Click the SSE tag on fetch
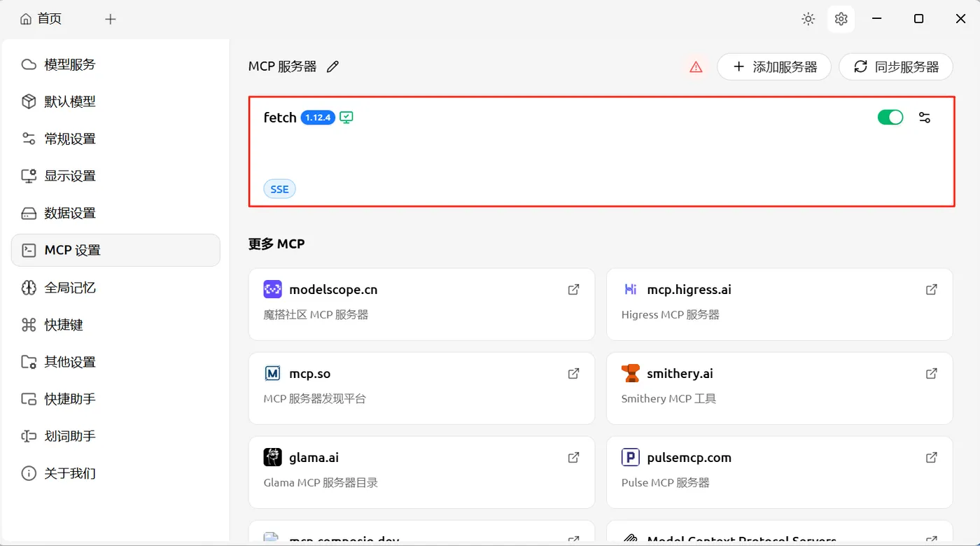The height and width of the screenshot is (546, 980). (279, 189)
